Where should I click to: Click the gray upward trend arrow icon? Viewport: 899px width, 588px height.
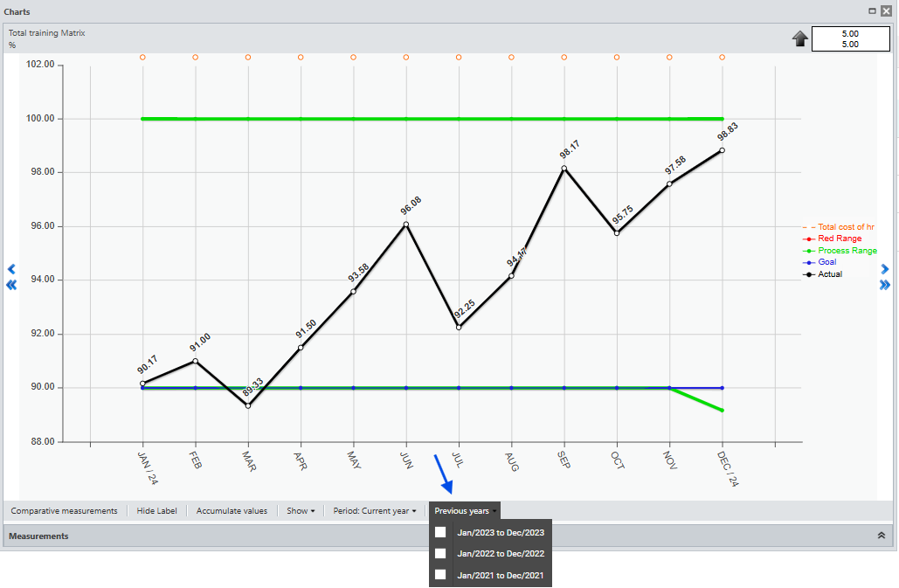point(799,38)
